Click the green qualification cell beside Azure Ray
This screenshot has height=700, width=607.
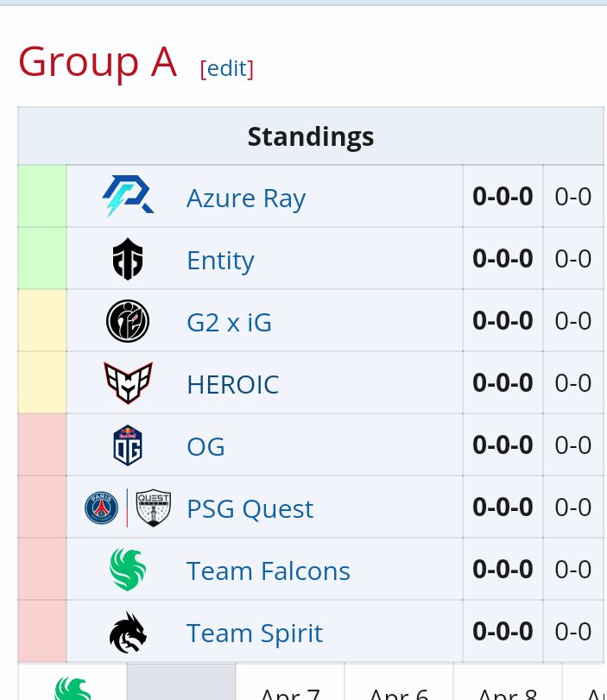pos(42,197)
